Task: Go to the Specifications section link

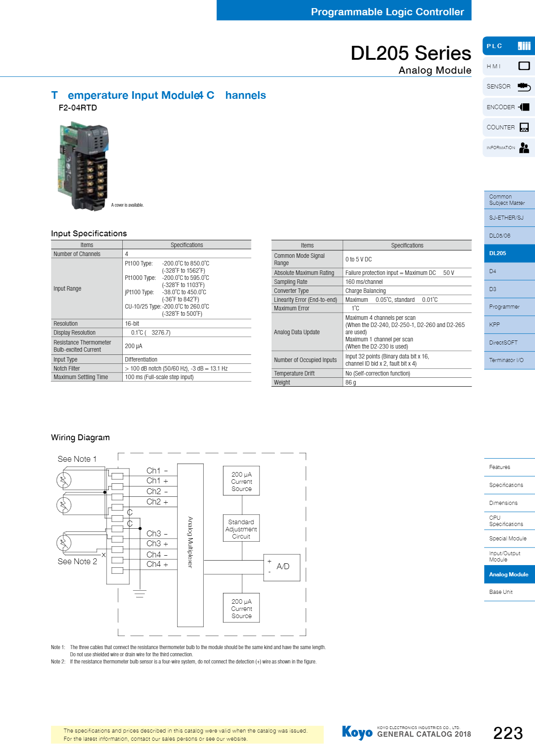Action: tap(509, 485)
